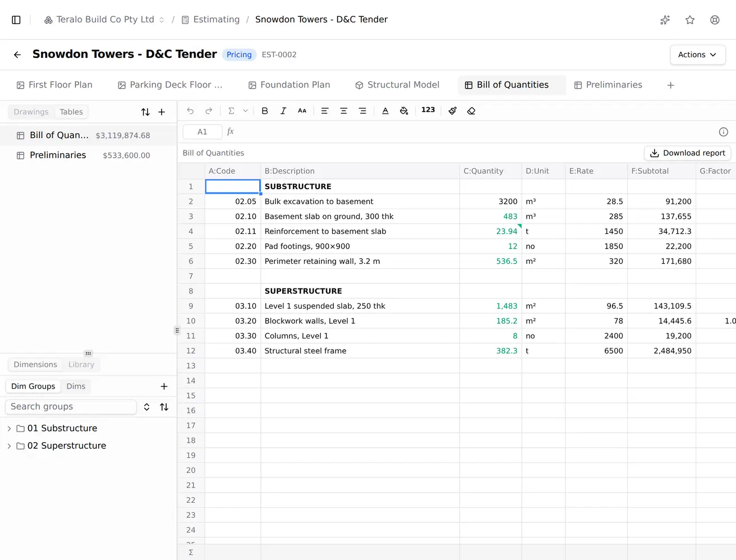
Task: Toggle to the Drawings list view
Action: (31, 112)
